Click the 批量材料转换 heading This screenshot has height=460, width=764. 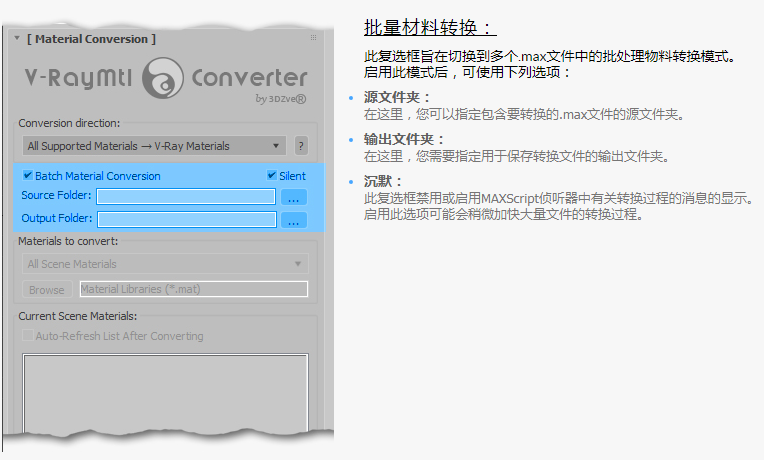pyautogui.click(x=430, y=27)
